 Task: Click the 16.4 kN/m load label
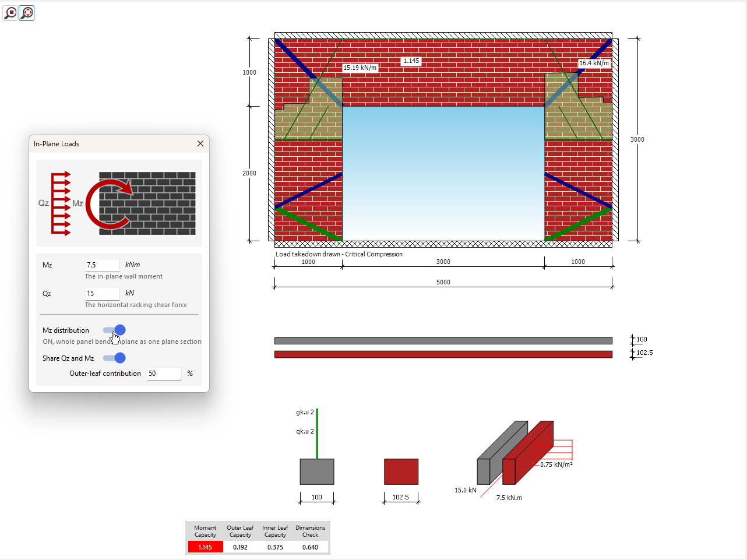tap(594, 63)
